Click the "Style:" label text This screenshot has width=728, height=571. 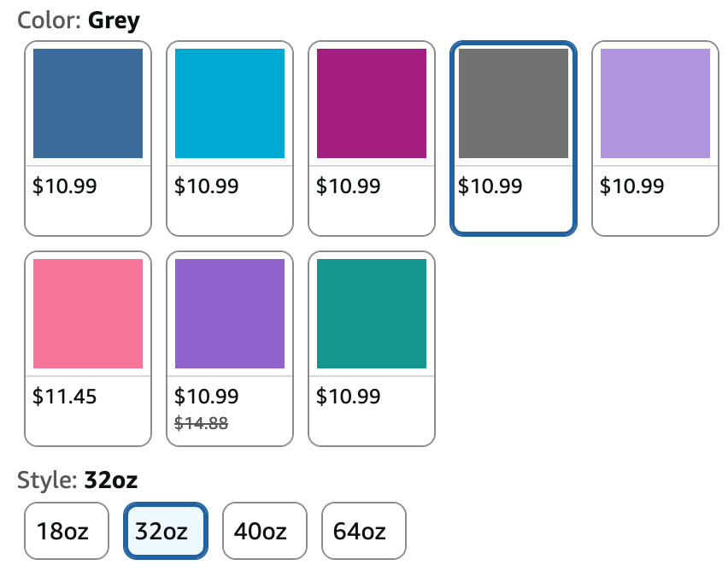coord(48,481)
